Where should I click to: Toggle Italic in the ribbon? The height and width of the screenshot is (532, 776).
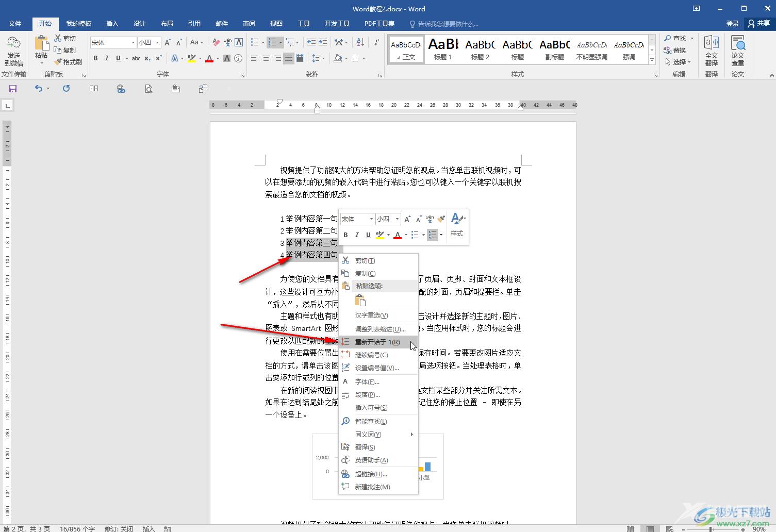(107, 58)
